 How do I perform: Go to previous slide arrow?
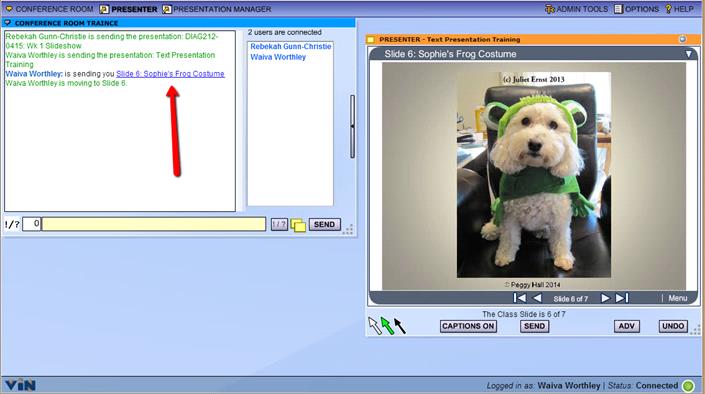click(537, 298)
